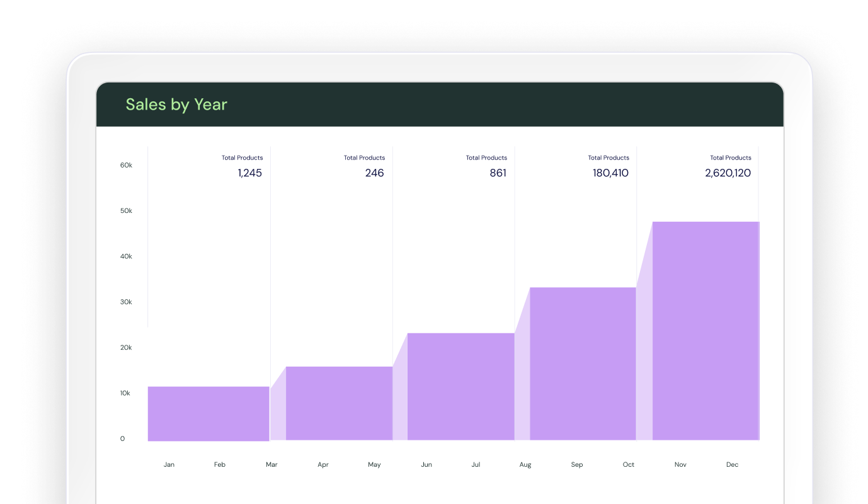Click the 2,620,120 total products value

[x=728, y=173]
